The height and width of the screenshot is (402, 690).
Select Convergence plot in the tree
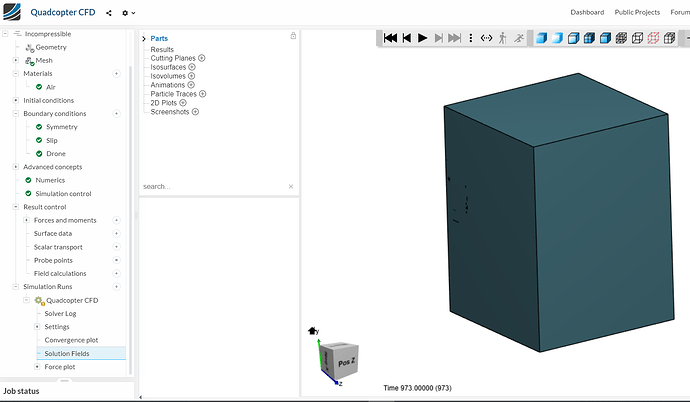click(x=72, y=340)
